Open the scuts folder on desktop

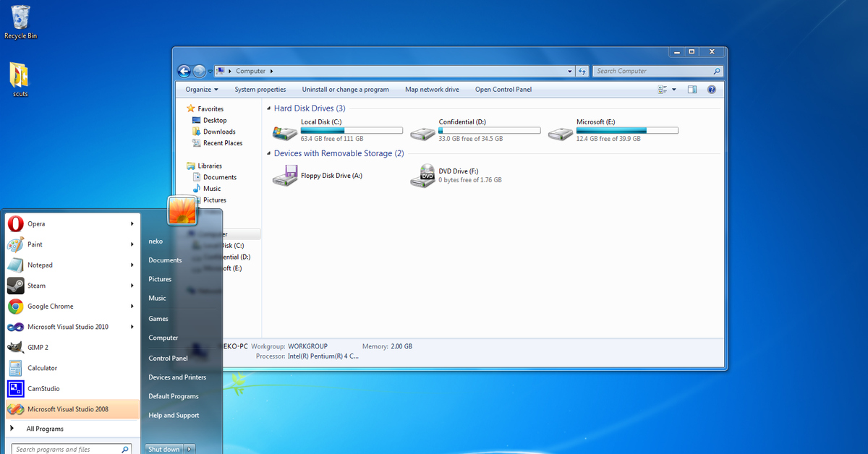pyautogui.click(x=20, y=76)
